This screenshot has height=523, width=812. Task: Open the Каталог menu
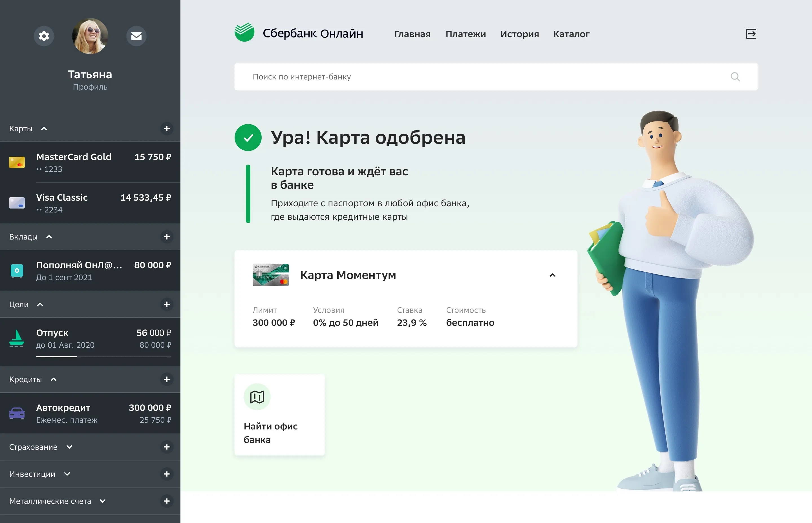tap(571, 34)
